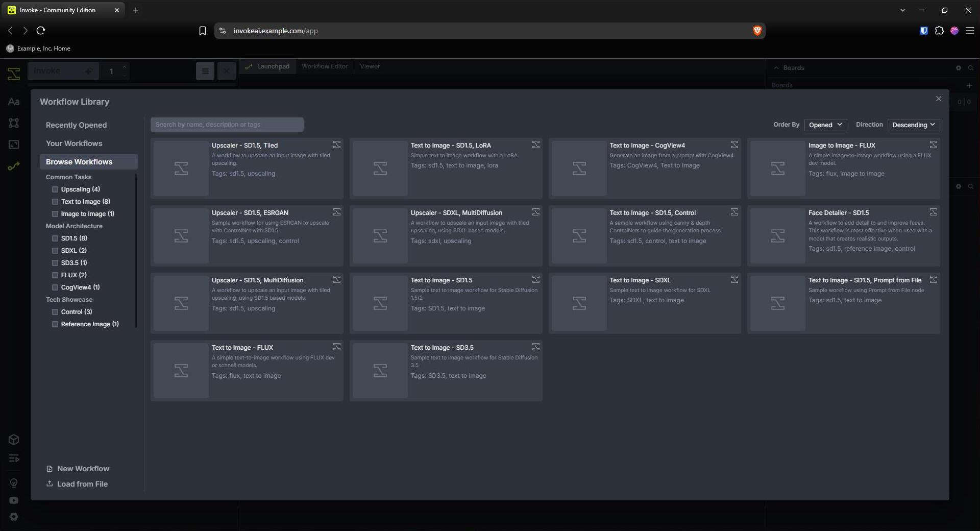
Task: Toggle the SDXL (2) architecture filter
Action: (55, 251)
